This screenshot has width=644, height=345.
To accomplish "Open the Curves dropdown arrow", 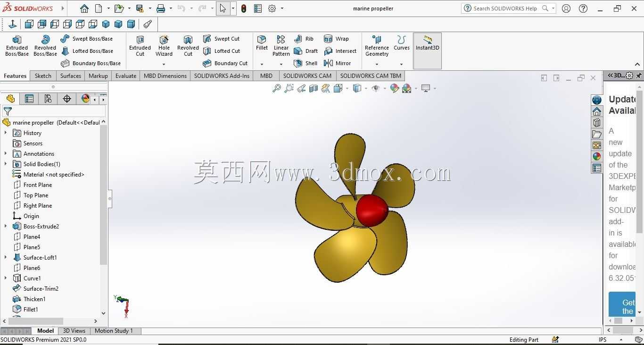I will 402,64.
